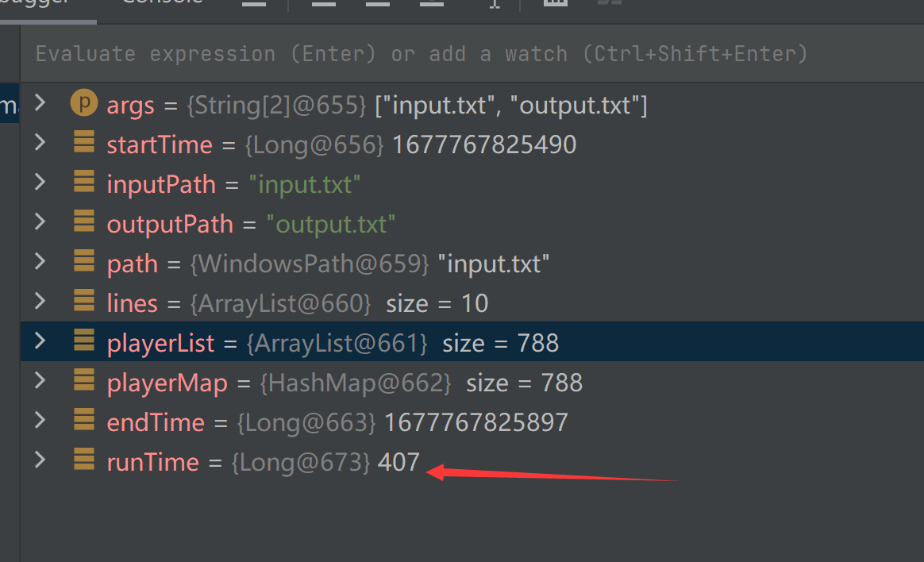The height and width of the screenshot is (562, 924).
Task: Expand the path WindowsPath node
Action: pyautogui.click(x=40, y=262)
